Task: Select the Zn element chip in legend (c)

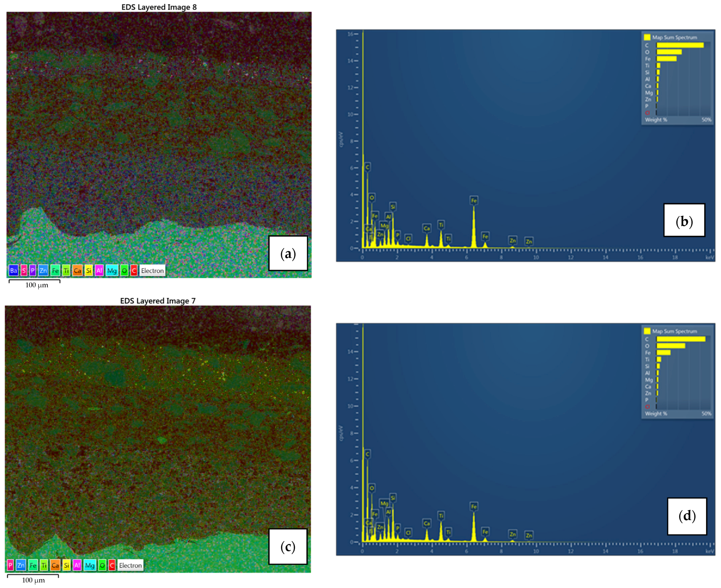Action: pyautogui.click(x=21, y=565)
